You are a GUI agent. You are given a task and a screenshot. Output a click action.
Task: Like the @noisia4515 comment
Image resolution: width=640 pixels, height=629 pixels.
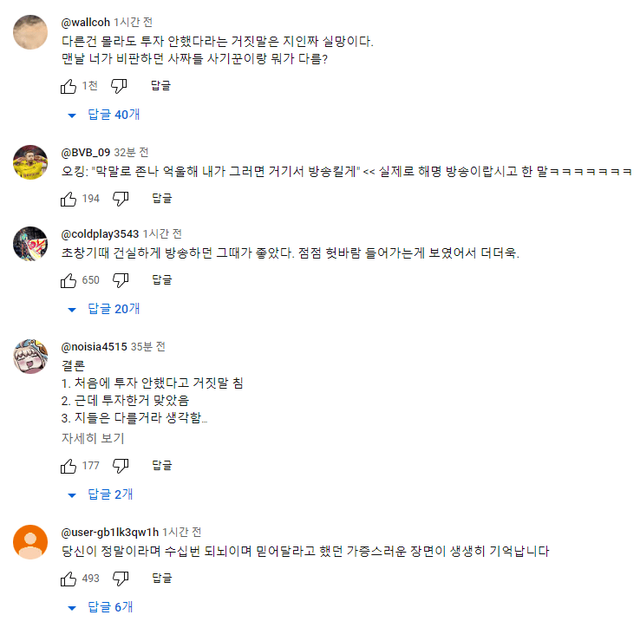tap(68, 465)
